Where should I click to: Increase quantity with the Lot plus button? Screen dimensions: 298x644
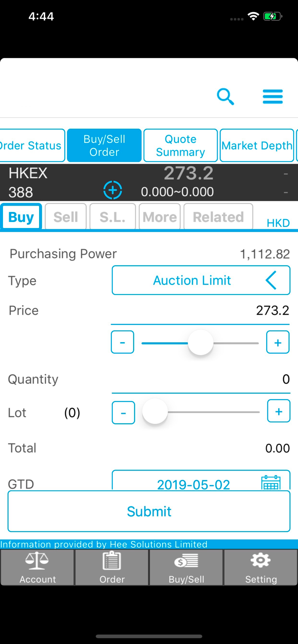click(278, 411)
